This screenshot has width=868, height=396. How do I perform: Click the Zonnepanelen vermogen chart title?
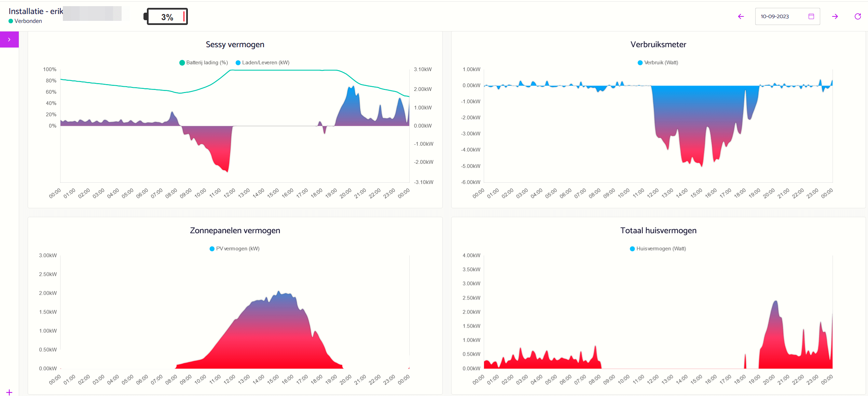(x=235, y=230)
